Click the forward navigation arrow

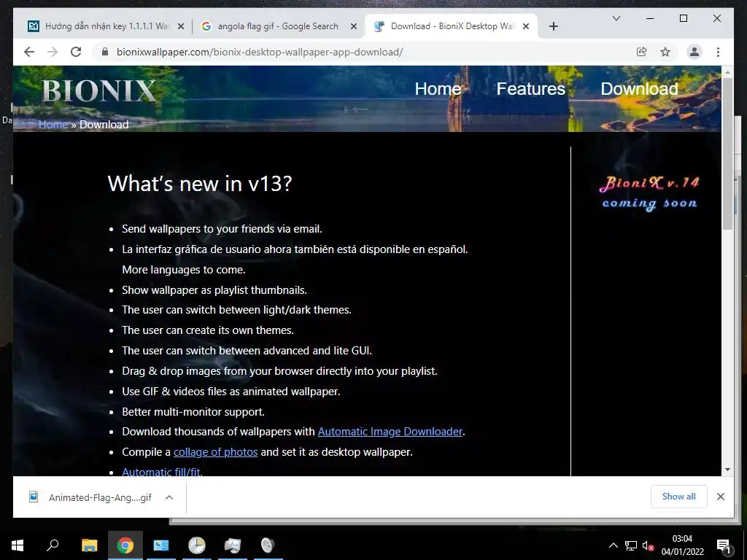click(x=53, y=52)
